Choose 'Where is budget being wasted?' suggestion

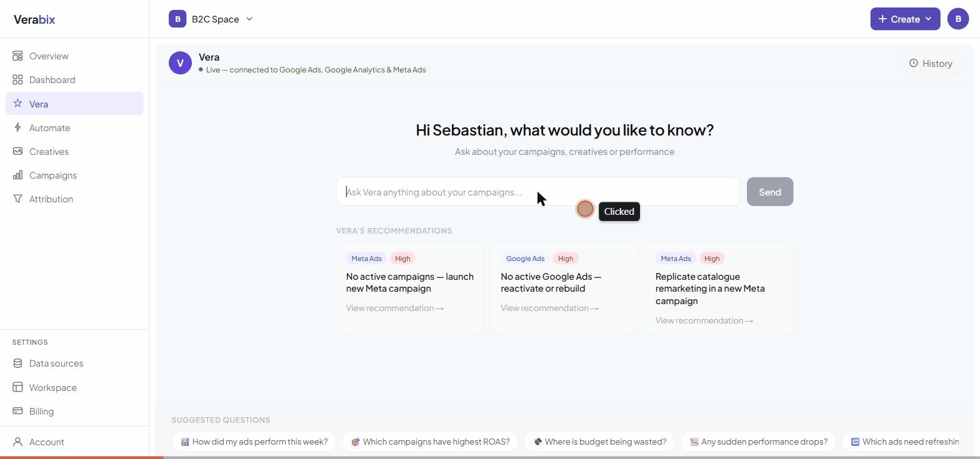tap(599, 442)
